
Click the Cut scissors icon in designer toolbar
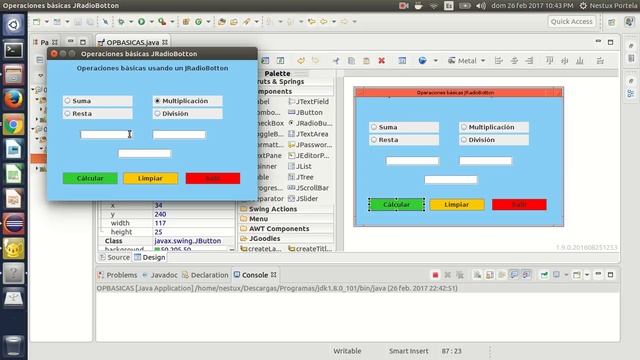336,61
